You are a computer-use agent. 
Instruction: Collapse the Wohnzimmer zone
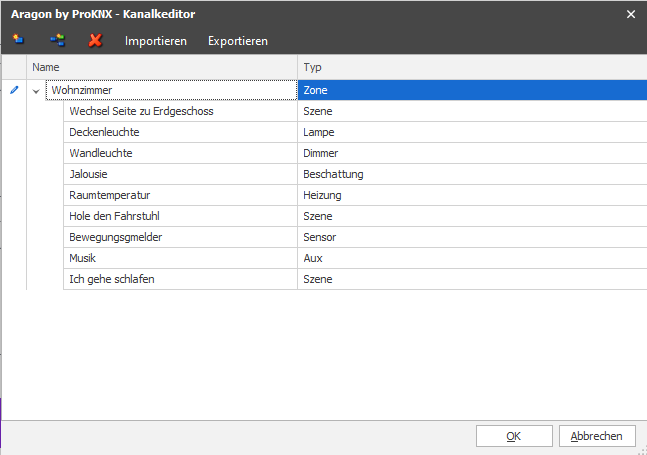click(x=36, y=91)
